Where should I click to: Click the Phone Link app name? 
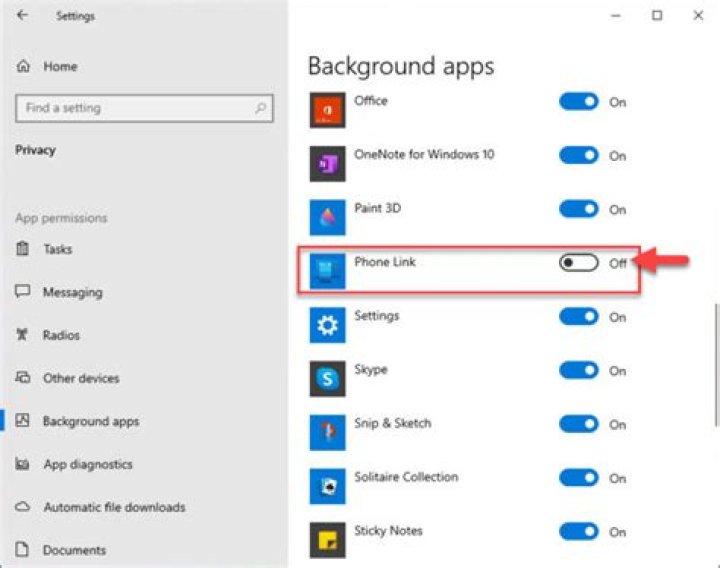click(x=385, y=262)
